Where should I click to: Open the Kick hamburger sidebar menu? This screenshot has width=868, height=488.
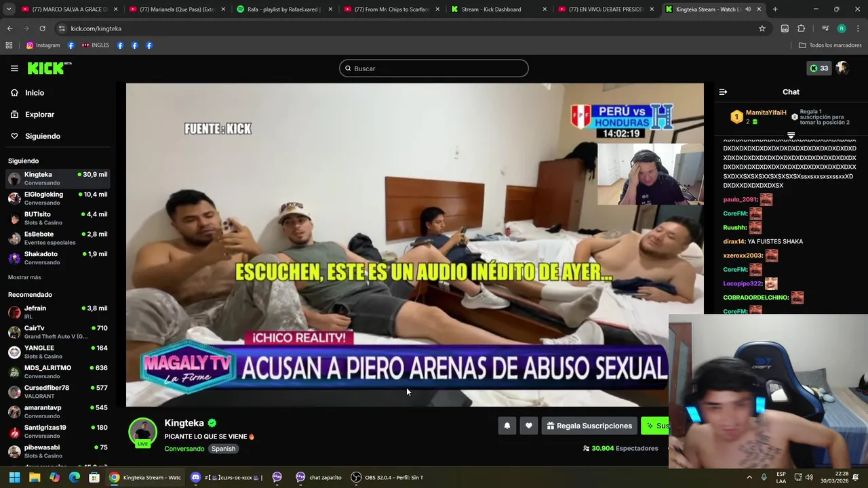coord(14,68)
